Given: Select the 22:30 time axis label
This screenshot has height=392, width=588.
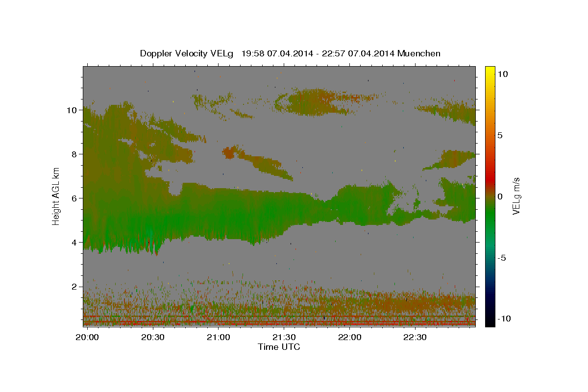Looking at the screenshot, I should (415, 337).
